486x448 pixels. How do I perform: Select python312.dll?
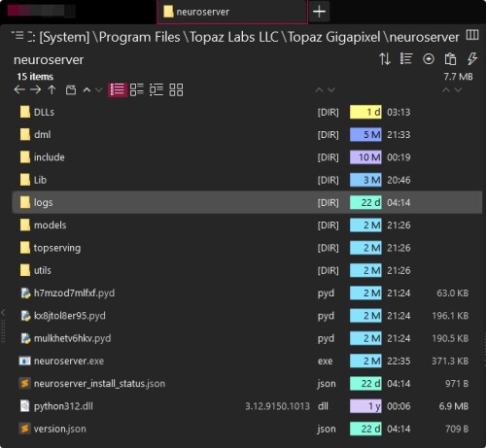(x=247, y=406)
